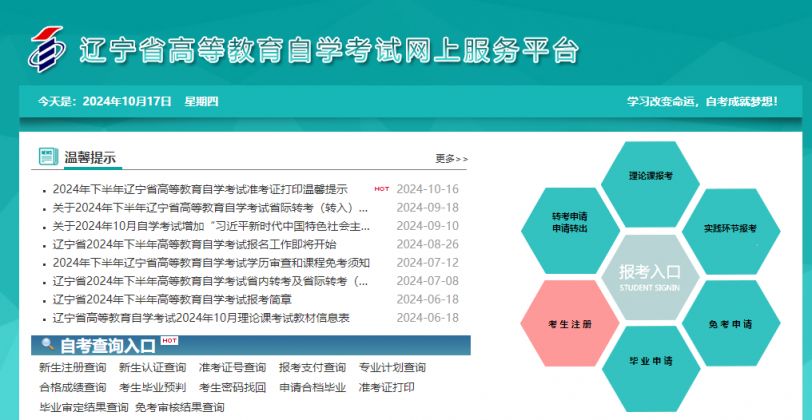Open 免考审核结果查询 link
Image resolution: width=812 pixels, height=420 pixels.
click(x=180, y=407)
